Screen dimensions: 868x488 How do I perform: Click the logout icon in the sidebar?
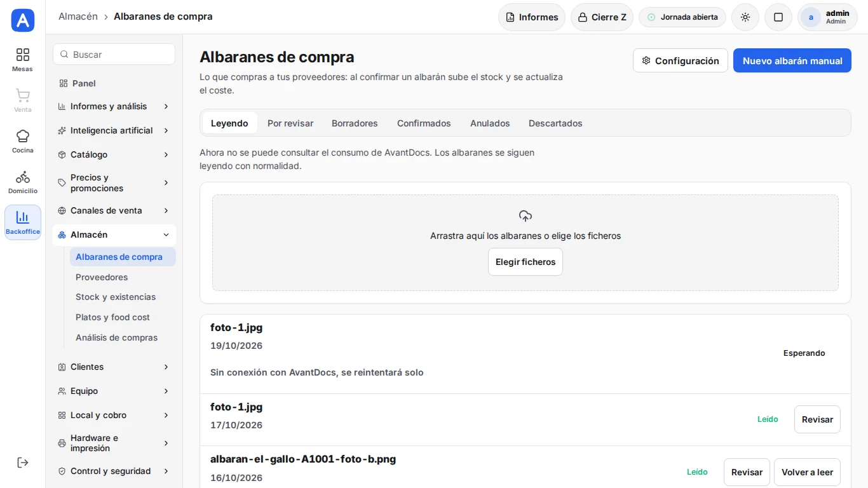tap(23, 463)
